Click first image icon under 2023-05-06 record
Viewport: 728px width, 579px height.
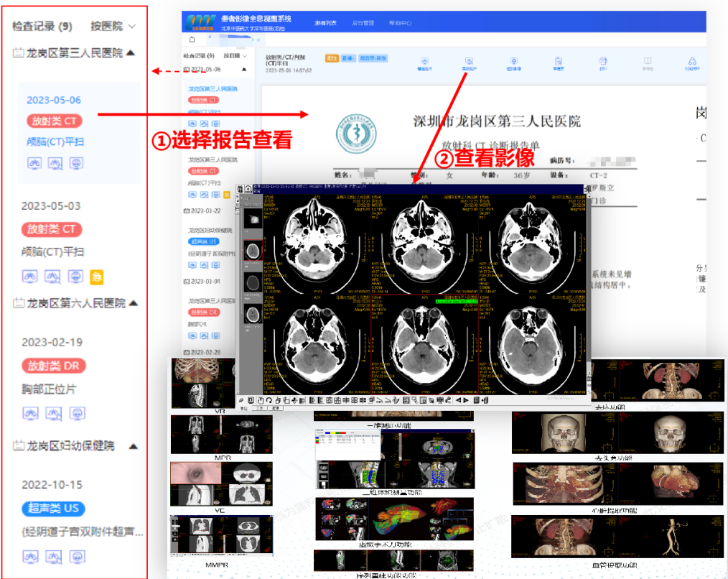tap(34, 163)
